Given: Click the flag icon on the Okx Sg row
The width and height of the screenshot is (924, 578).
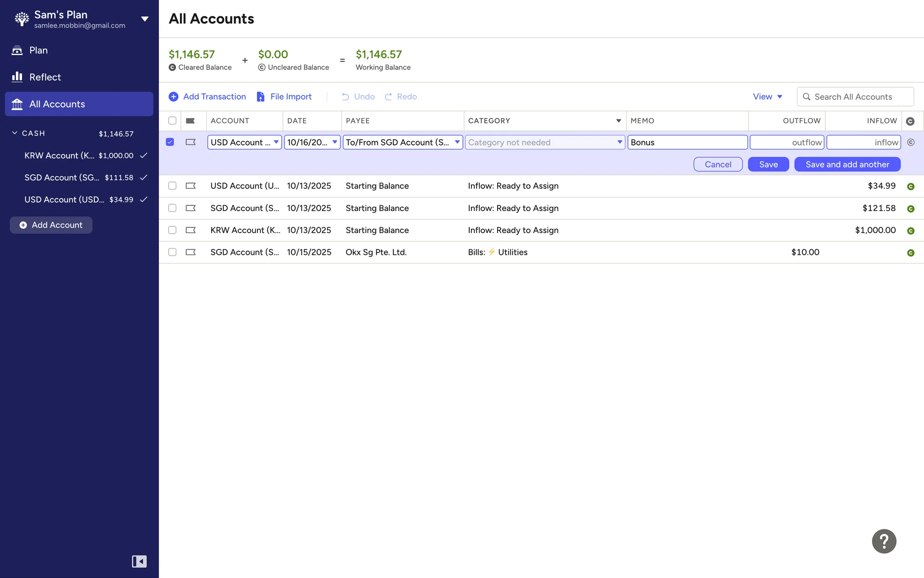Looking at the screenshot, I should pos(190,252).
